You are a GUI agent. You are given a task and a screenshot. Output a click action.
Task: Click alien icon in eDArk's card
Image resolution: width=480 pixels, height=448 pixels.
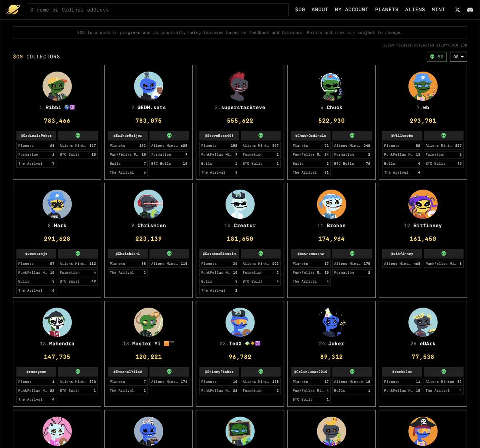click(x=444, y=372)
